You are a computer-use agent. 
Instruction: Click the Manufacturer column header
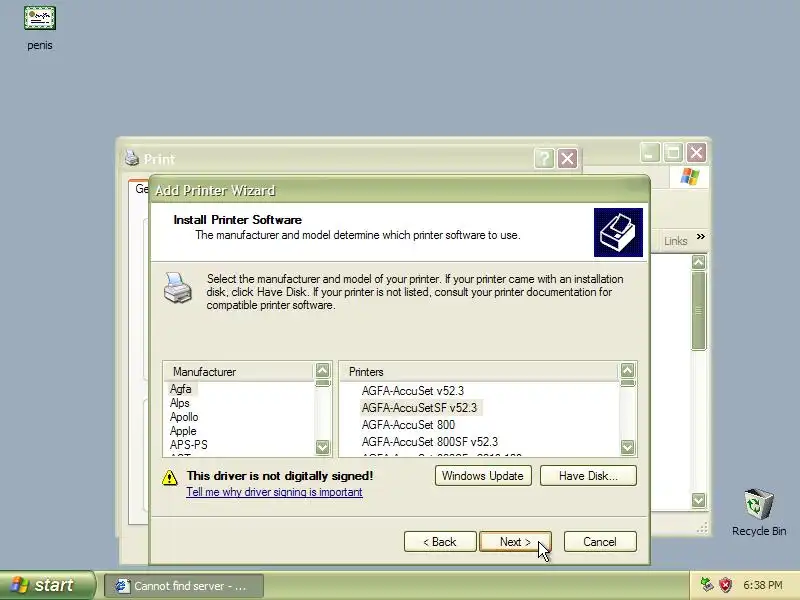239,371
